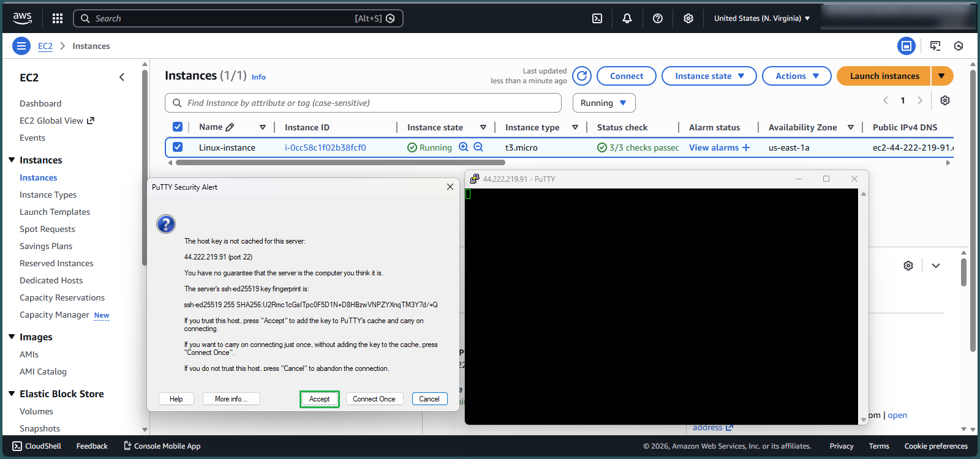Collapse the instance details pane chevron
Image resolution: width=980 pixels, height=459 pixels.
pos(936,266)
